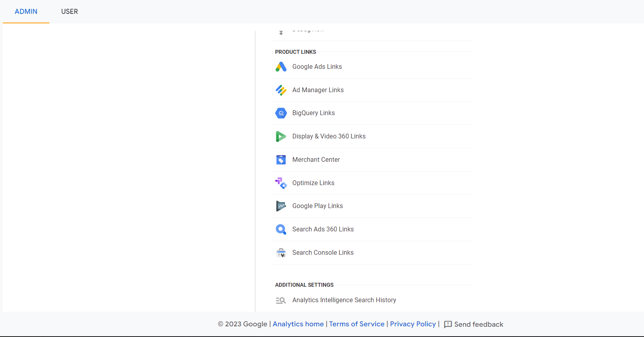Follow the Analytics home footer link
The image size is (644, 337).
tap(298, 324)
